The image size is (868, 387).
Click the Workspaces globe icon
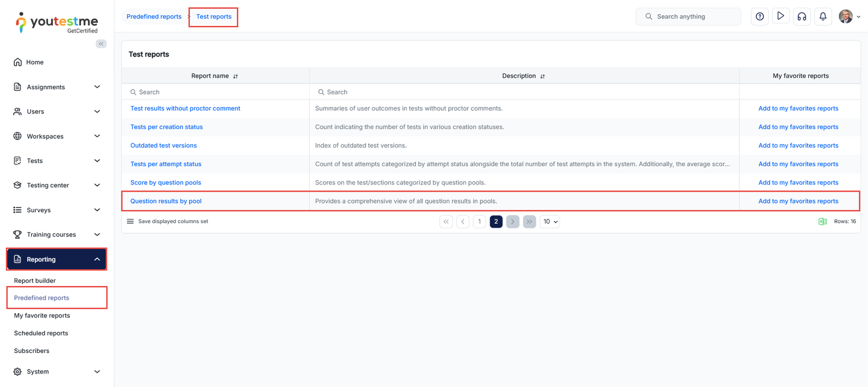[17, 136]
